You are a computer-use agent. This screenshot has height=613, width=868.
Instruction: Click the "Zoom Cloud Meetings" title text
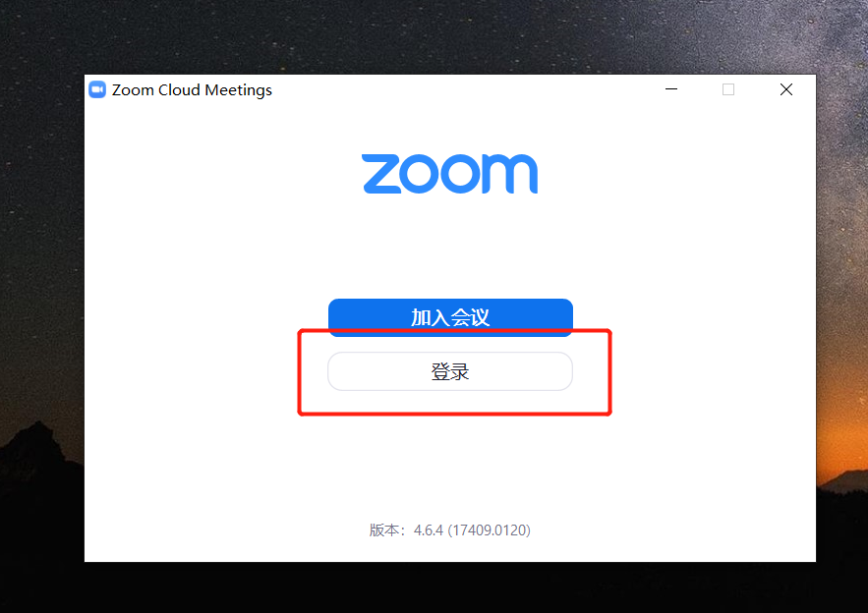click(x=192, y=89)
